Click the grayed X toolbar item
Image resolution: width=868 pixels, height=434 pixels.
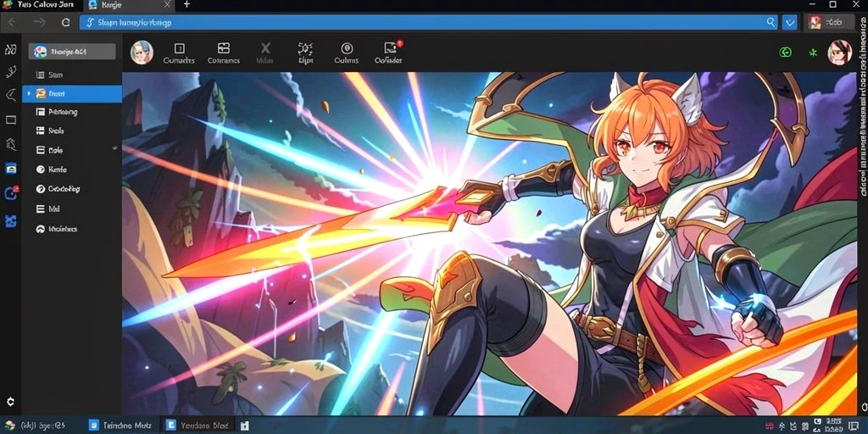click(x=265, y=53)
